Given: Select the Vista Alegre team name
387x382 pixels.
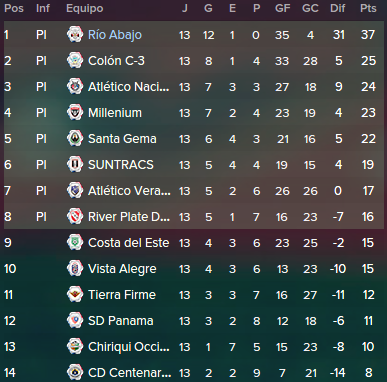Looking at the screenshot, I should tap(122, 269).
